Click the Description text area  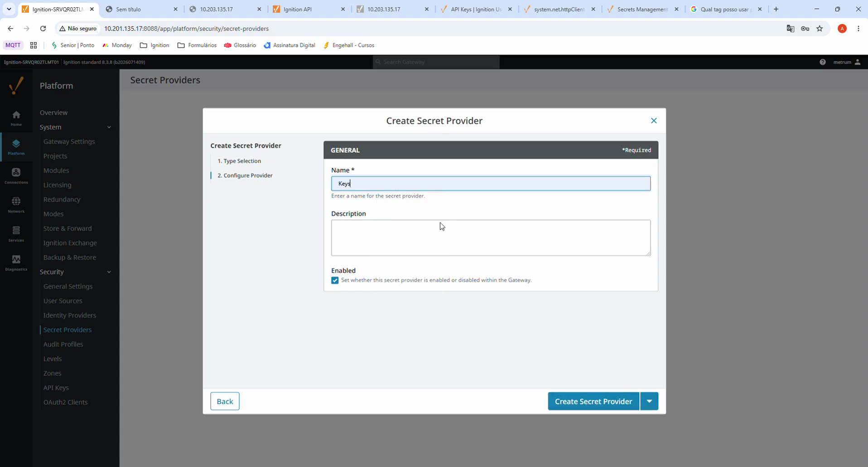pyautogui.click(x=491, y=238)
